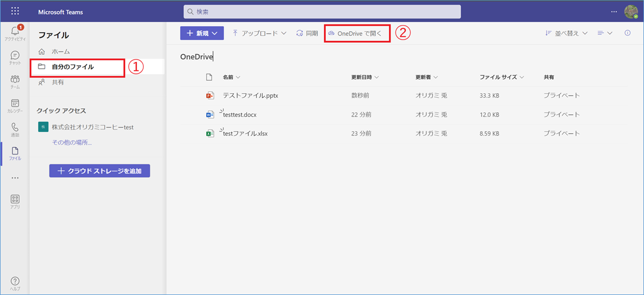This screenshot has width=644, height=295.
Task: Click the Microsoft Teams title text
Action: click(60, 12)
